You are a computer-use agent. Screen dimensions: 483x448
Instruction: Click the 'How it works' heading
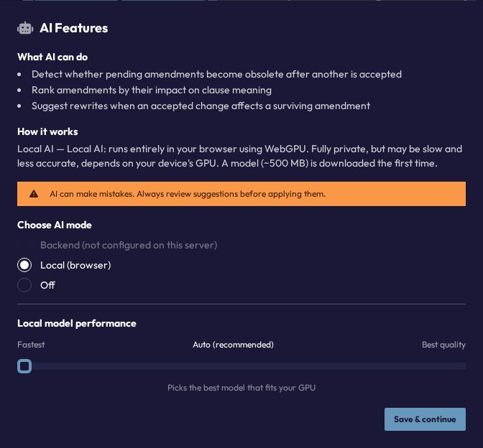point(47,131)
